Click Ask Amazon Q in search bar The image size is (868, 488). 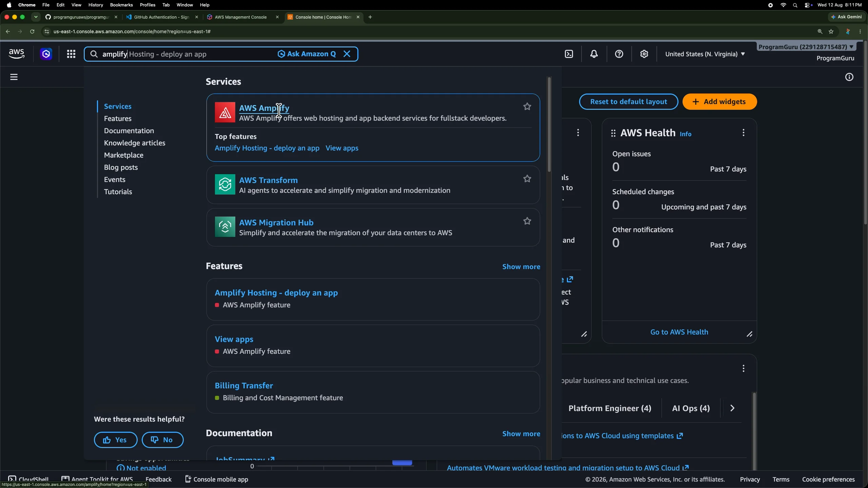click(307, 54)
